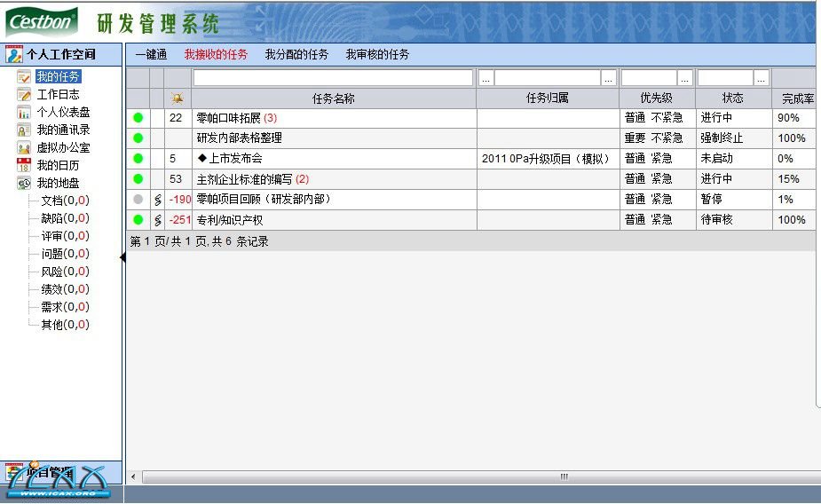Image resolution: width=821 pixels, height=504 pixels.
Task: Click 状态 filter input field
Action: pos(726,78)
